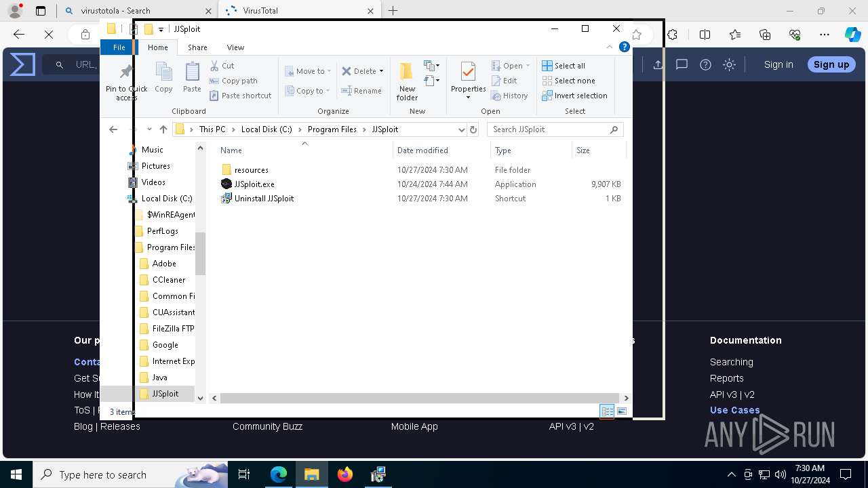This screenshot has width=868, height=488.
Task: Open Edge from the taskbar
Action: click(x=279, y=474)
